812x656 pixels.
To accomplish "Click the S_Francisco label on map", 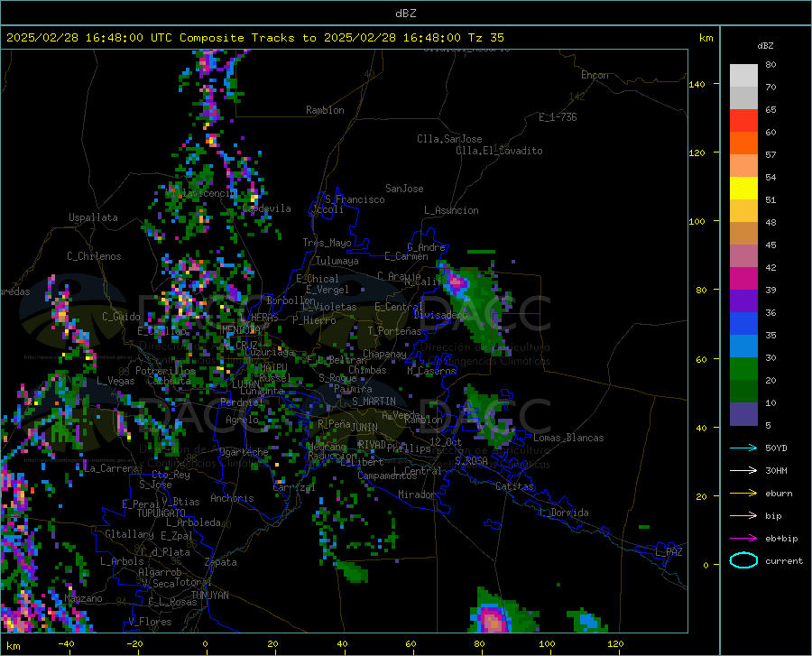I will point(355,199).
